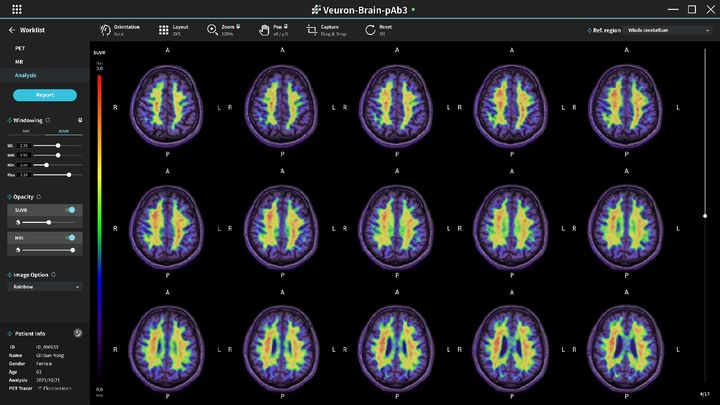Select the Analysis view
720x405 pixels.
25,75
